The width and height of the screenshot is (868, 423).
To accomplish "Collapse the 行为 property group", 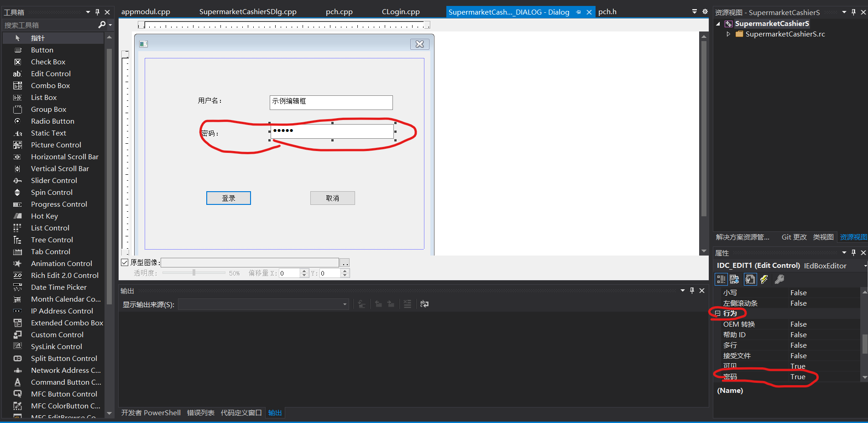I will point(718,313).
